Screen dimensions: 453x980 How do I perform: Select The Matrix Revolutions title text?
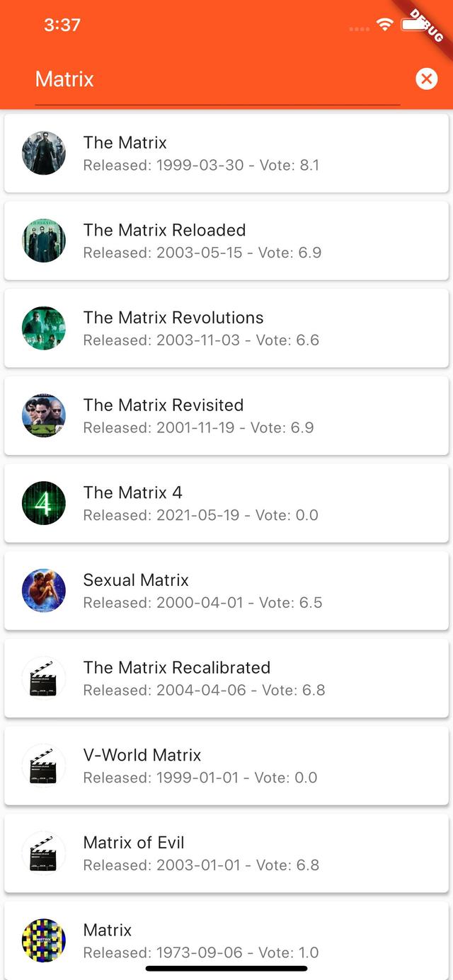coord(173,318)
